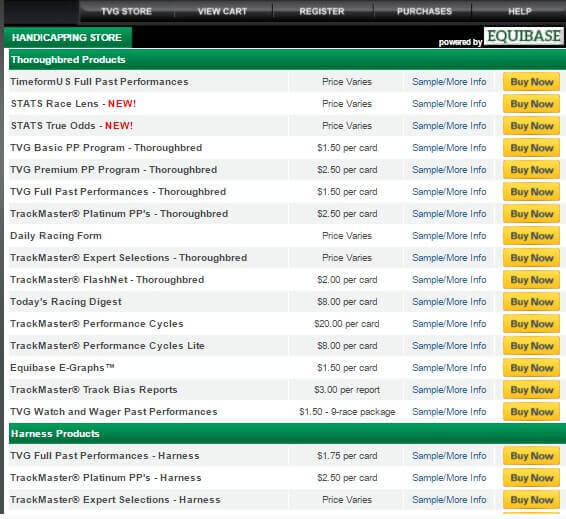The image size is (566, 519).
Task: Buy Now for TrackMaster Expert Selections Harness
Action: pyautogui.click(x=531, y=500)
